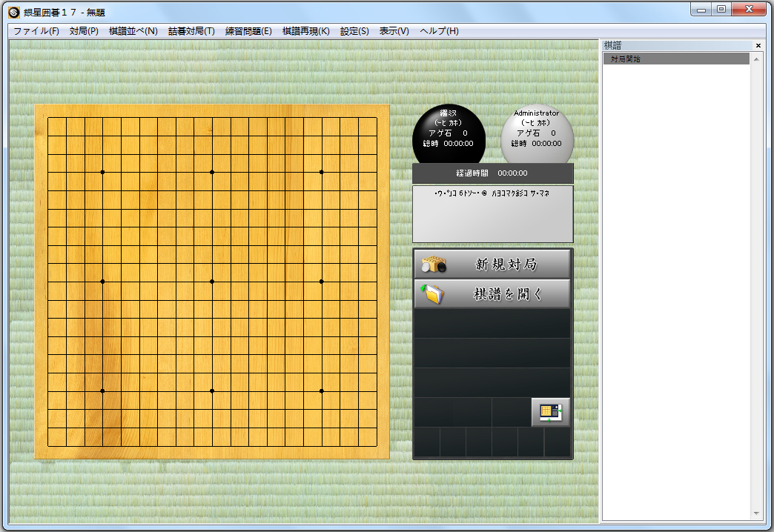Image resolution: width=774 pixels, height=532 pixels.
Task: Click the top-left star point on the board
Action: point(102,171)
